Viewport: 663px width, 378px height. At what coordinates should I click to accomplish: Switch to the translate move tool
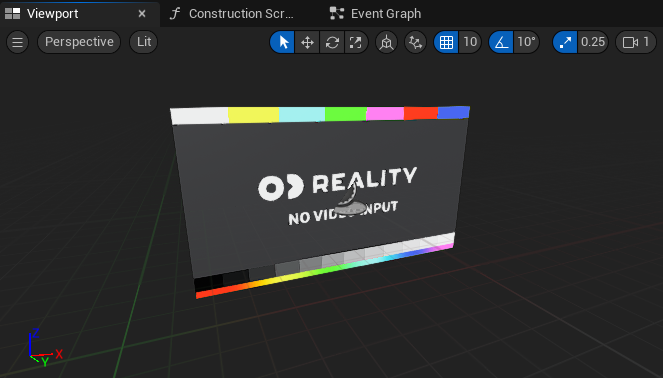[307, 42]
